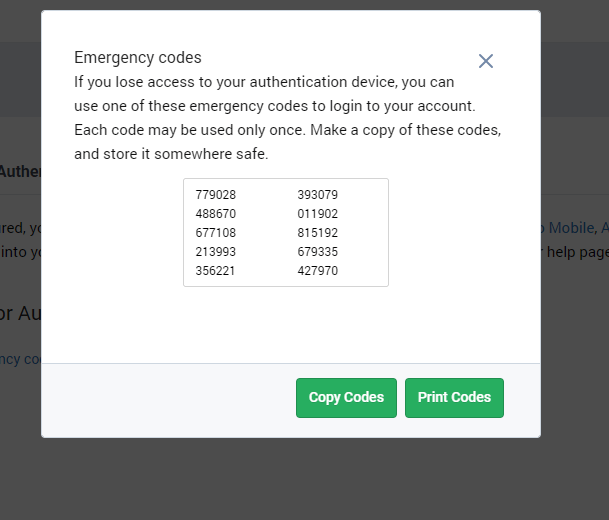Close the Emergency codes dialog
Image resolution: width=609 pixels, height=520 pixels.
pos(486,61)
